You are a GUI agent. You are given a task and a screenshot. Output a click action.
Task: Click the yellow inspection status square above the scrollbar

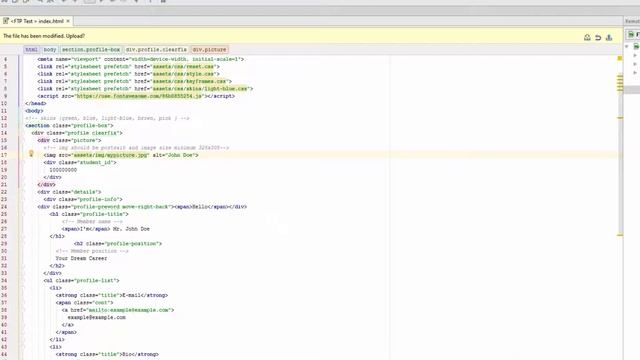pyautogui.click(x=620, y=58)
